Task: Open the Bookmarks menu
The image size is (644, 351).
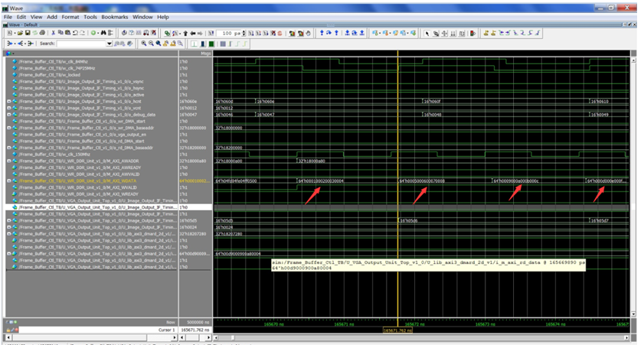Action: tap(115, 17)
